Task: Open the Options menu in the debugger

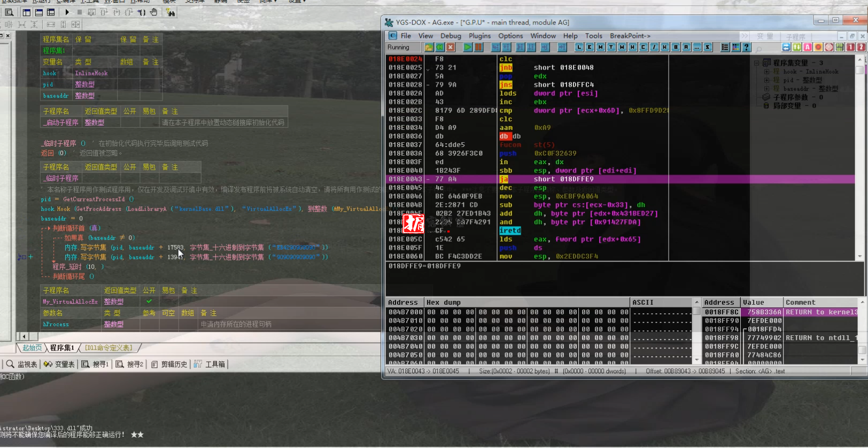Action: pos(510,36)
